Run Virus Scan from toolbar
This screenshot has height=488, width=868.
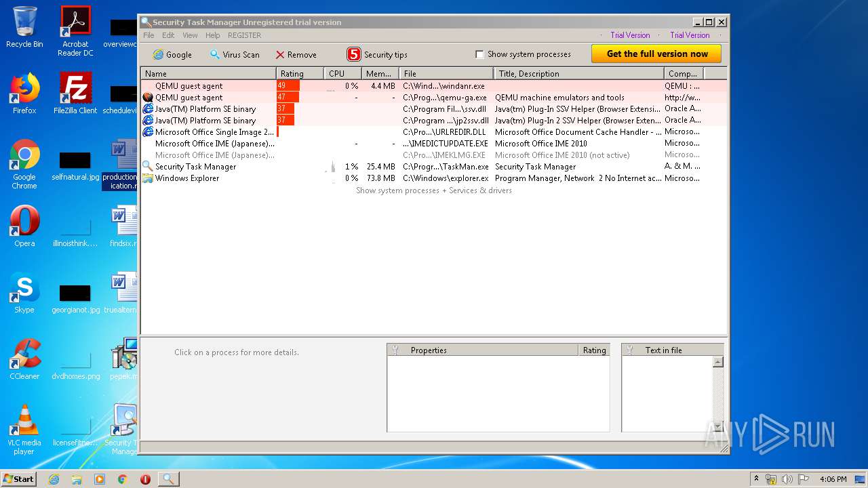coord(234,55)
